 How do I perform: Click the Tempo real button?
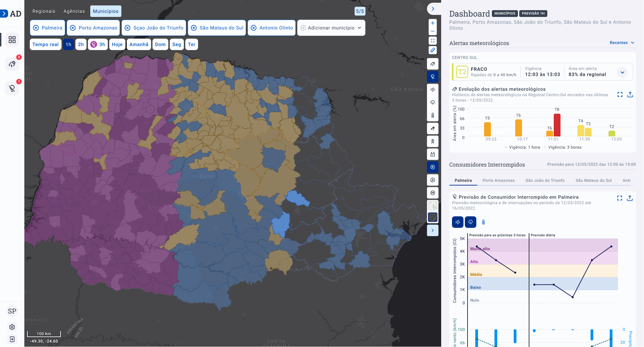pos(45,44)
